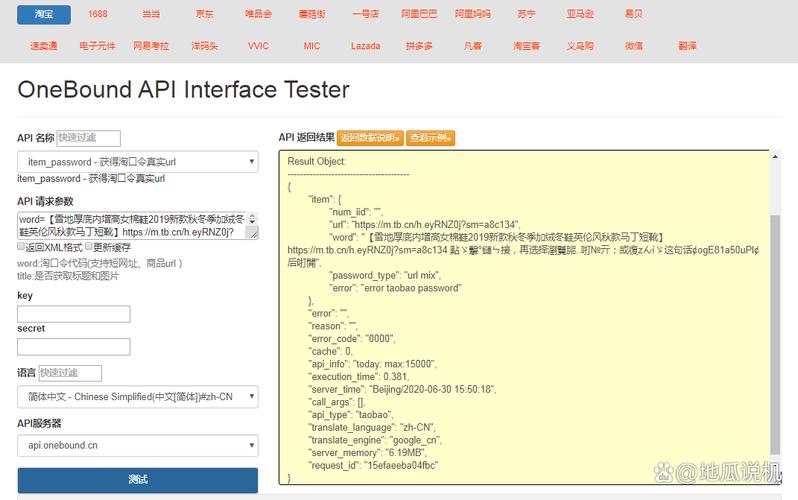
Task: Click the "request_id" line in results
Action: pos(373,465)
